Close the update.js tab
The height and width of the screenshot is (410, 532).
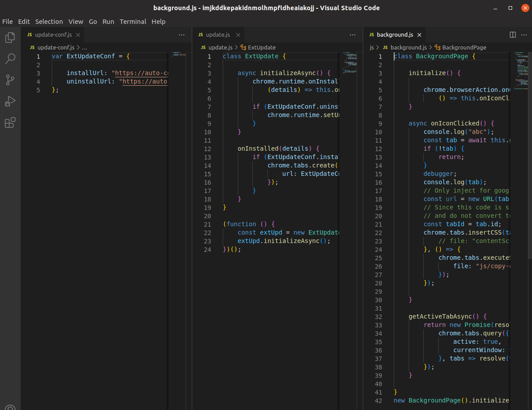click(238, 35)
